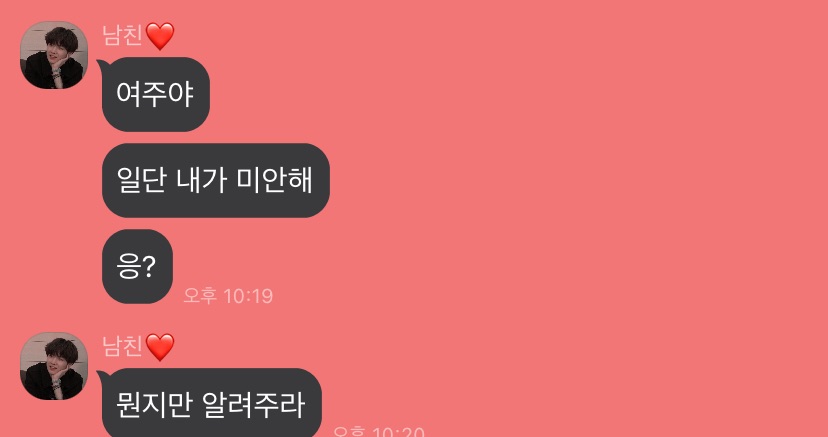The width and height of the screenshot is (828, 437).
Task: Select the sender name 남친 above 뭔지만 알려주라
Action: point(123,346)
